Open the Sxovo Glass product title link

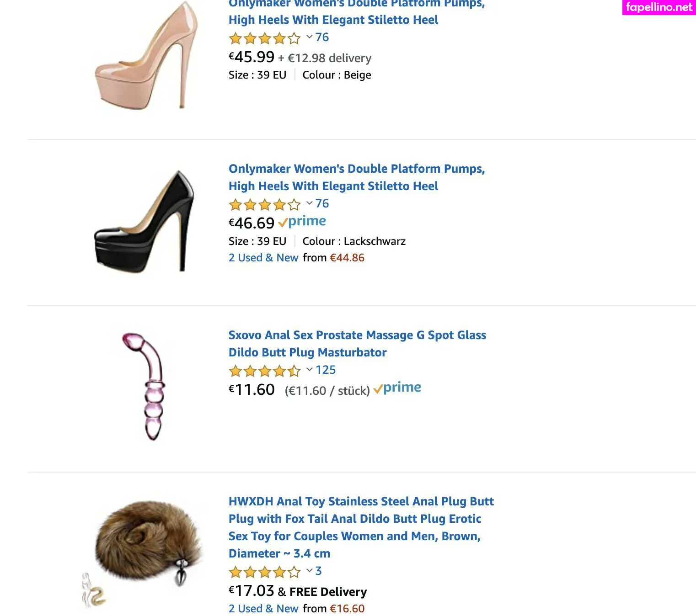point(357,344)
